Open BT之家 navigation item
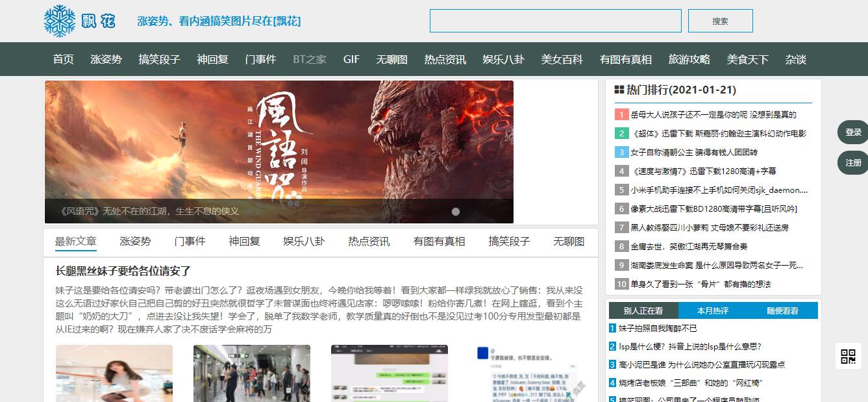Image resolution: width=868 pixels, height=402 pixels. point(310,59)
